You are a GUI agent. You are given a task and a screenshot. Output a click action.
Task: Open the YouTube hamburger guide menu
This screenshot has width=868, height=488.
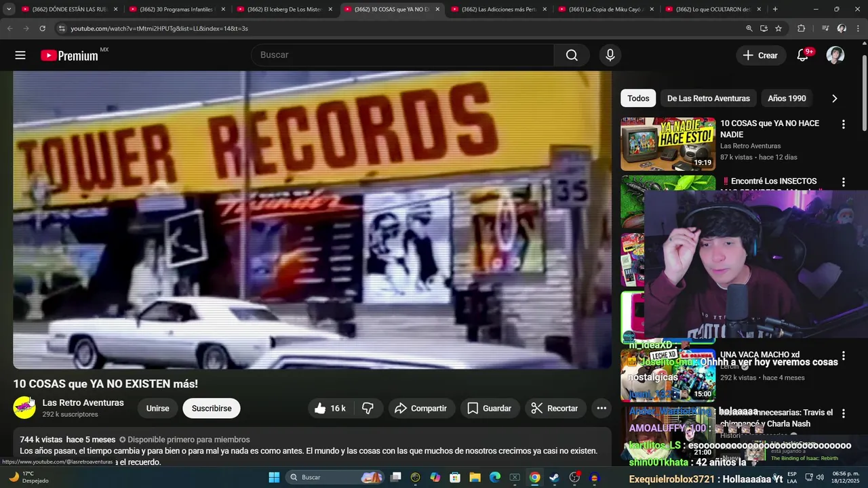point(20,56)
